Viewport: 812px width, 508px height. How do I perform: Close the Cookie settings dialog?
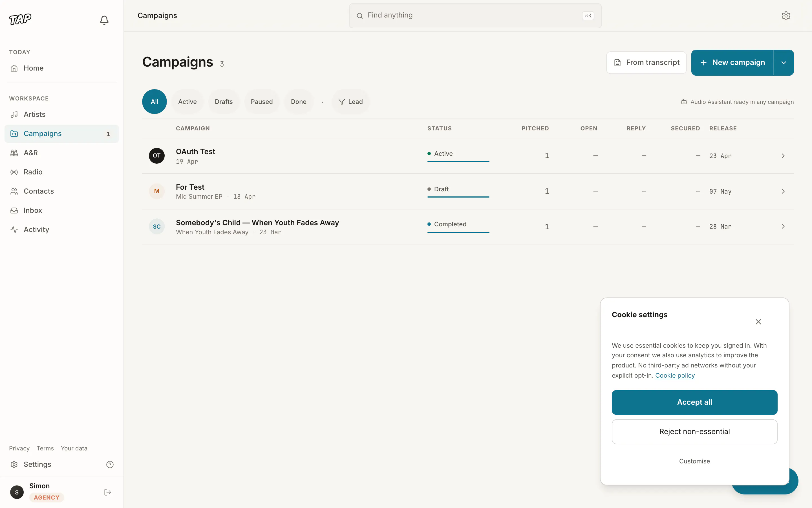[x=758, y=322]
